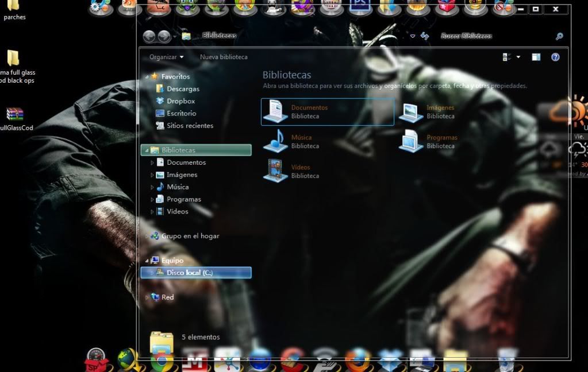Image resolution: width=588 pixels, height=372 pixels.
Task: Expand Música in the navigation tree
Action: click(x=152, y=187)
